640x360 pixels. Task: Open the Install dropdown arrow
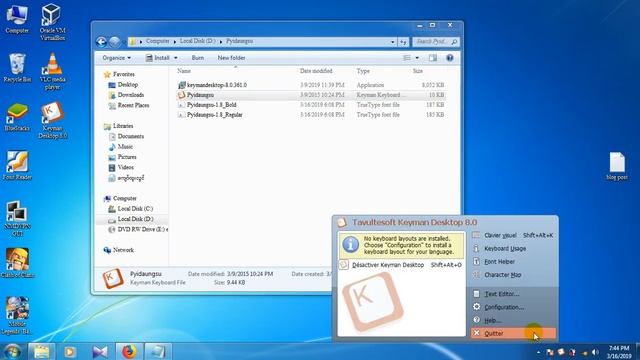click(176, 58)
